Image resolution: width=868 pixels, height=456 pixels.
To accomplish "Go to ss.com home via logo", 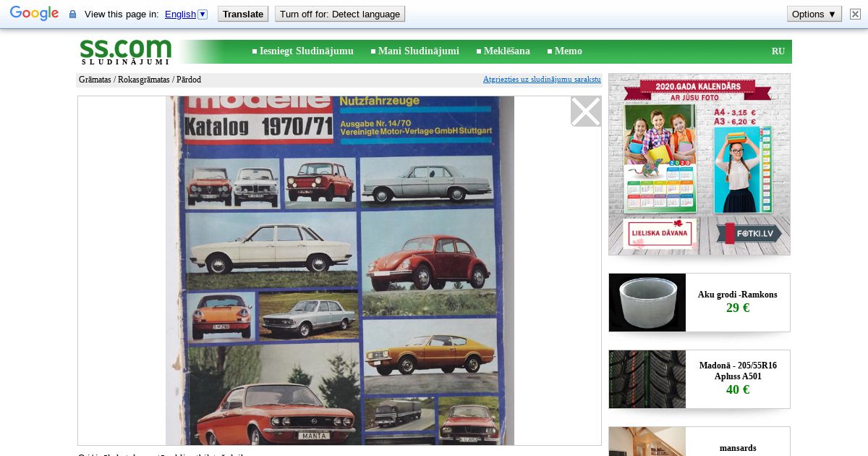I will pos(125,51).
